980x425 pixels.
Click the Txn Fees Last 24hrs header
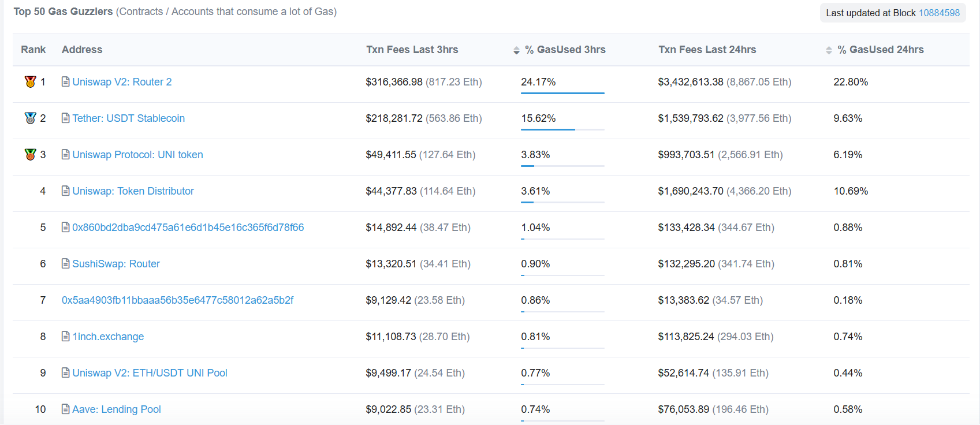707,50
